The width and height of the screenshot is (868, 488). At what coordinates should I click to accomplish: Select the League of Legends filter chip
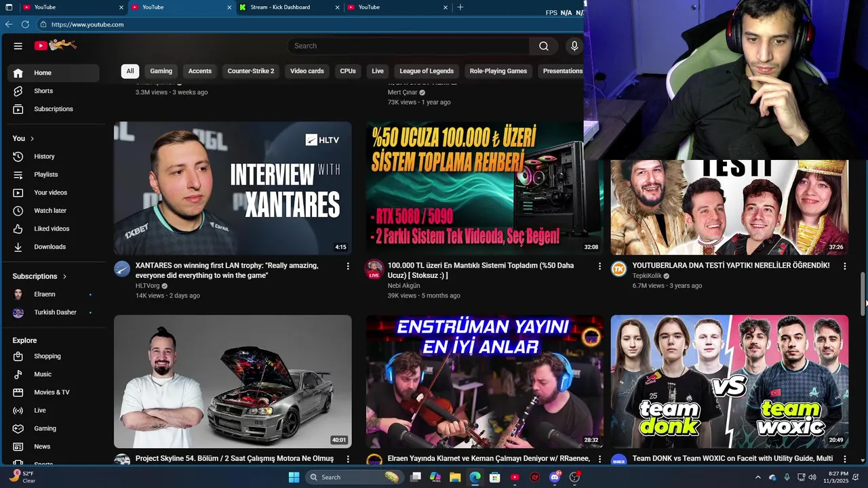pyautogui.click(x=427, y=71)
